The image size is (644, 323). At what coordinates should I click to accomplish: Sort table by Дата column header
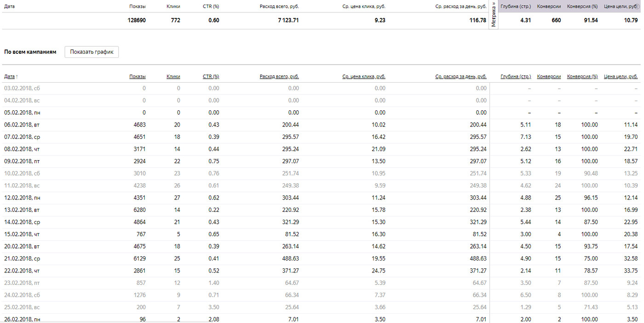(x=9, y=76)
